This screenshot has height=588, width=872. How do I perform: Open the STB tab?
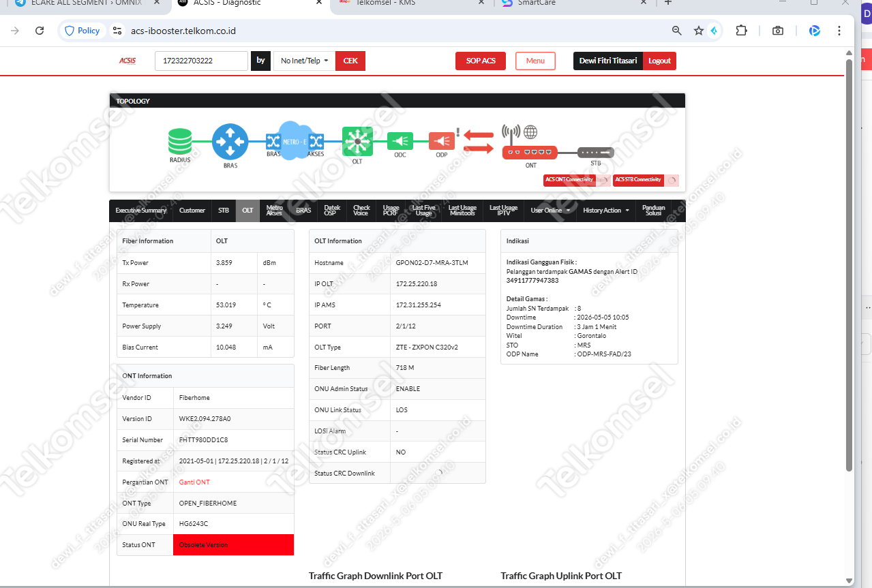pos(224,211)
